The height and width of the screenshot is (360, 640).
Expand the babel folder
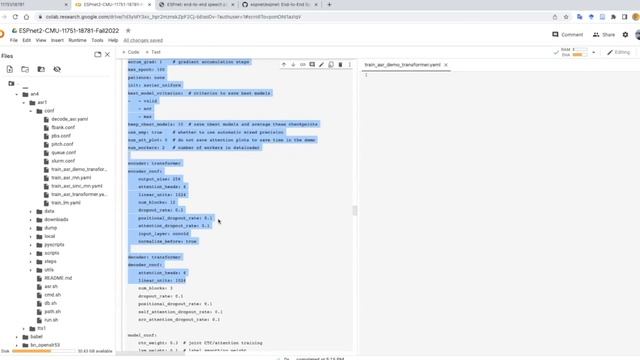coord(17,337)
